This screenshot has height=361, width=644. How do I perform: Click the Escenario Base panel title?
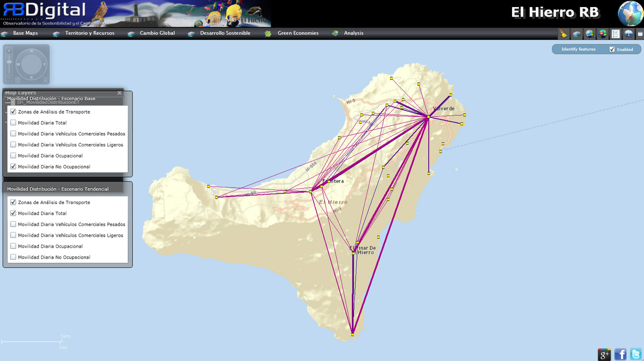coord(51,99)
